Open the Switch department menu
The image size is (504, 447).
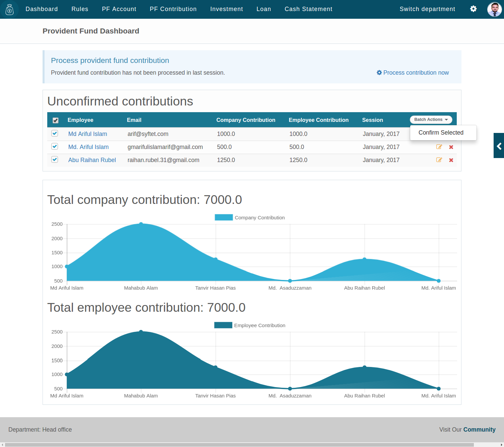[427, 9]
